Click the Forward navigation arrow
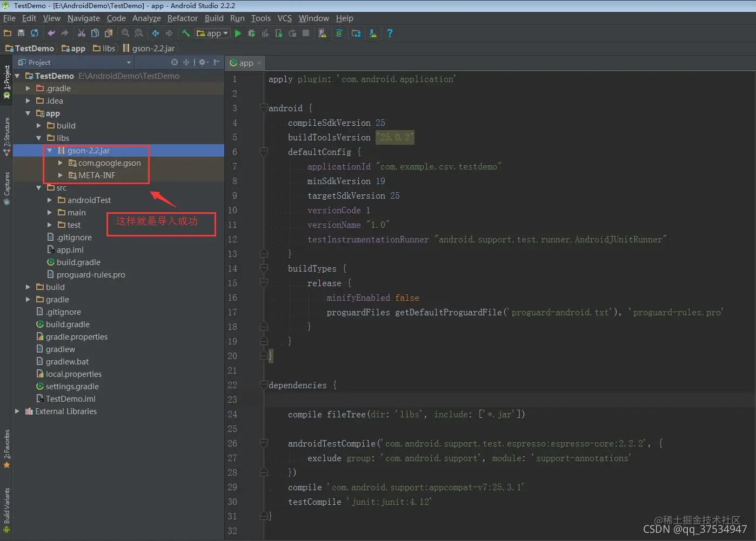 [169, 33]
